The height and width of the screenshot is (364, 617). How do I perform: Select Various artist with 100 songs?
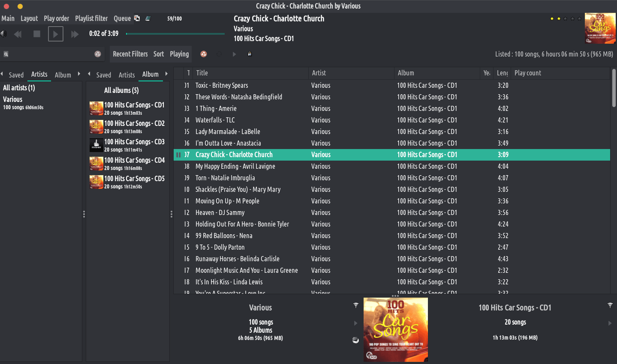[x=41, y=103]
